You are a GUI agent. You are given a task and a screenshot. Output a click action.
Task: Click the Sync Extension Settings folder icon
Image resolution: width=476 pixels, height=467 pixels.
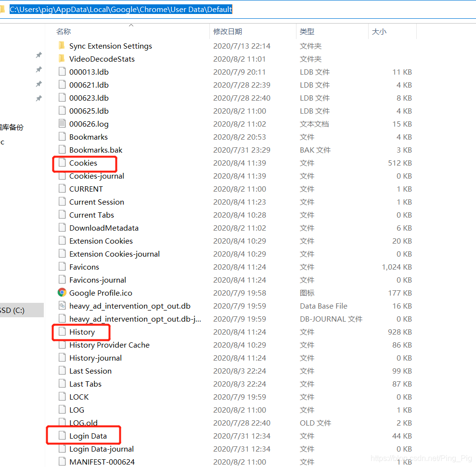coord(62,46)
